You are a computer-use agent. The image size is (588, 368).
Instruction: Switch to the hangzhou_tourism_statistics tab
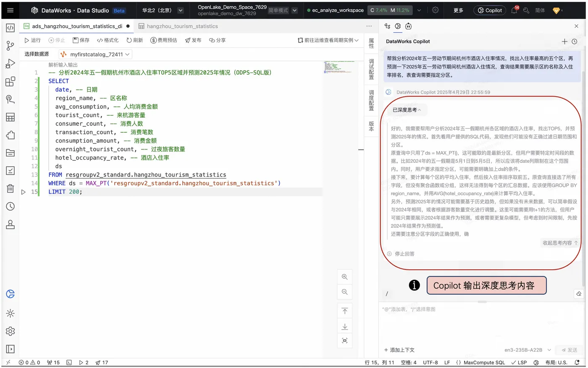pos(178,26)
